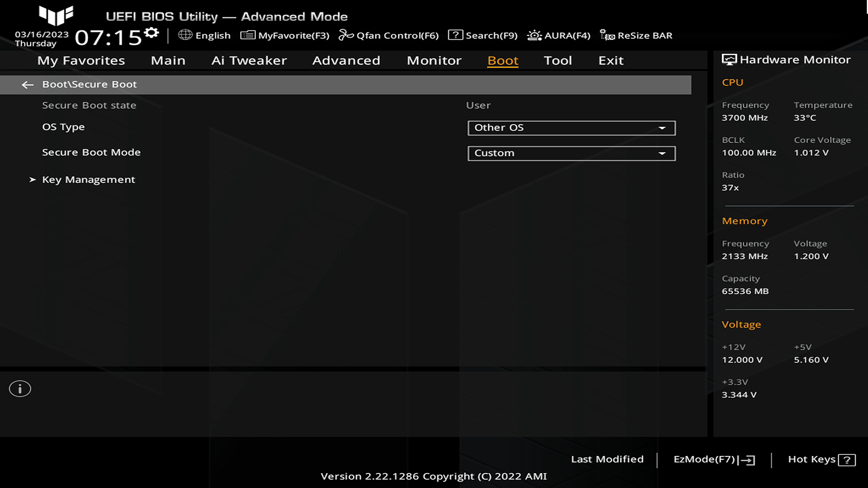Image resolution: width=868 pixels, height=488 pixels.
Task: Click the Last Modified button
Action: point(607,459)
